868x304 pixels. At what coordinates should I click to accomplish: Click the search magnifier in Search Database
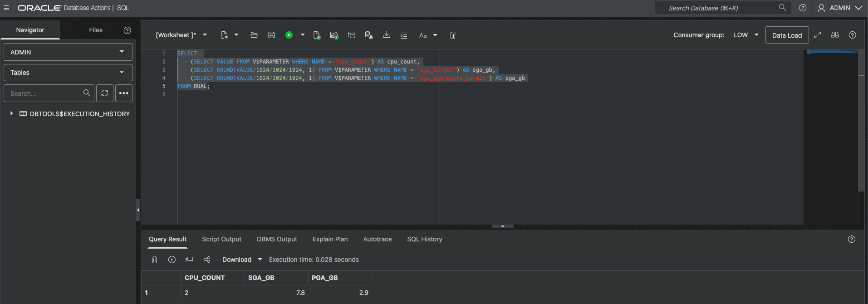[782, 8]
